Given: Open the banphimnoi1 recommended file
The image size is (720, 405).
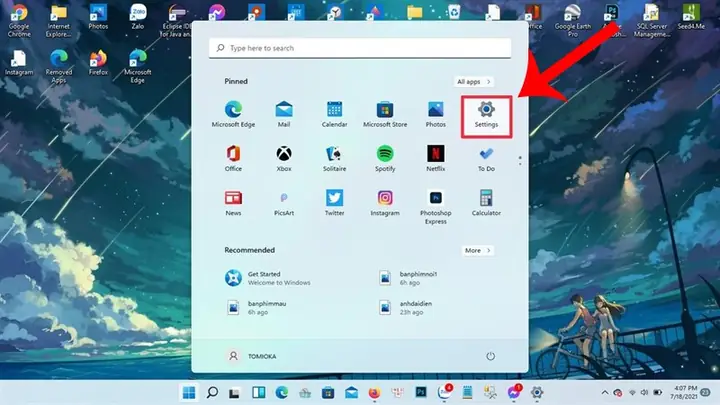Looking at the screenshot, I should tap(408, 278).
